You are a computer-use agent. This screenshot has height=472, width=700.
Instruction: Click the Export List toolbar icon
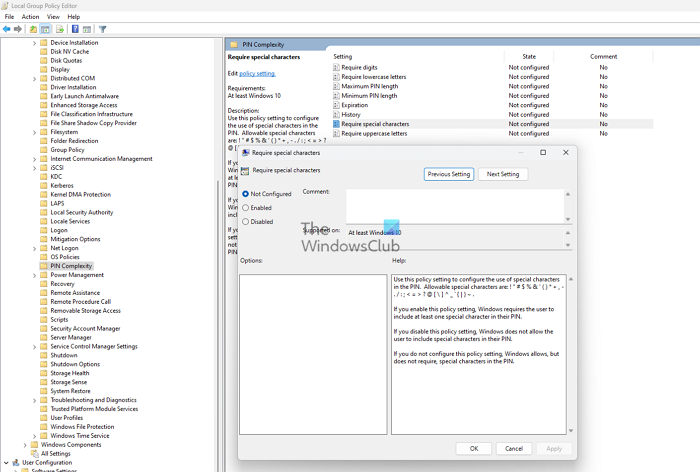click(60, 29)
